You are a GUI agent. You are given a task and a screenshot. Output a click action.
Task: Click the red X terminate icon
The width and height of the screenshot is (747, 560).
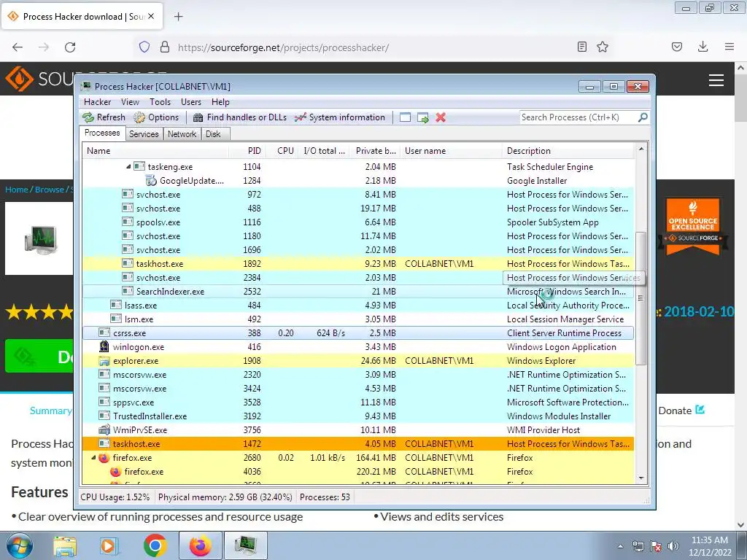point(441,117)
